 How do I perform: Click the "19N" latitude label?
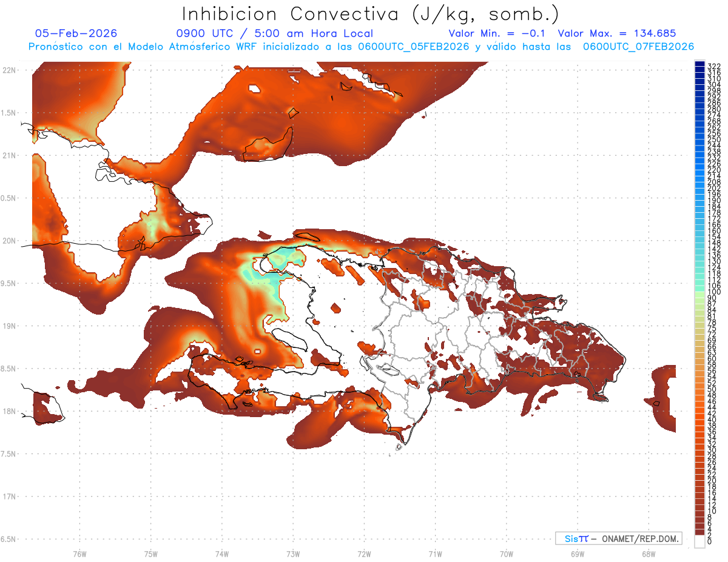(x=10, y=326)
